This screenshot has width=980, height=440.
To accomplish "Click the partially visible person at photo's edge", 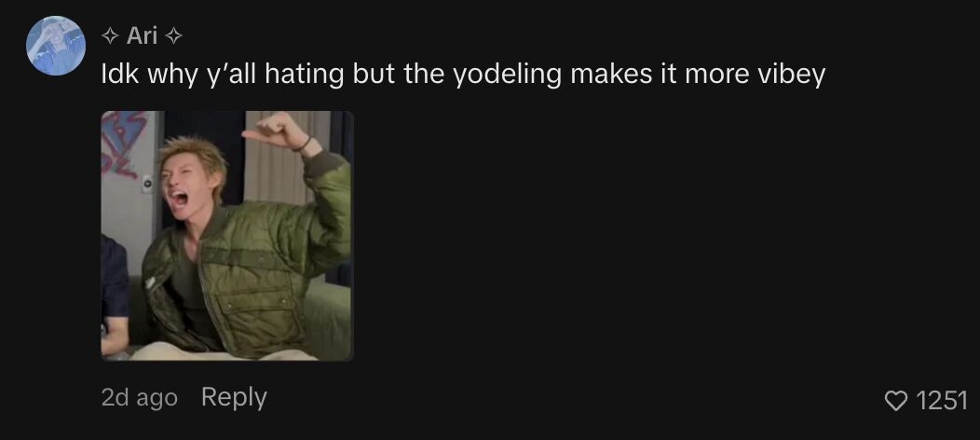I will [115, 294].
